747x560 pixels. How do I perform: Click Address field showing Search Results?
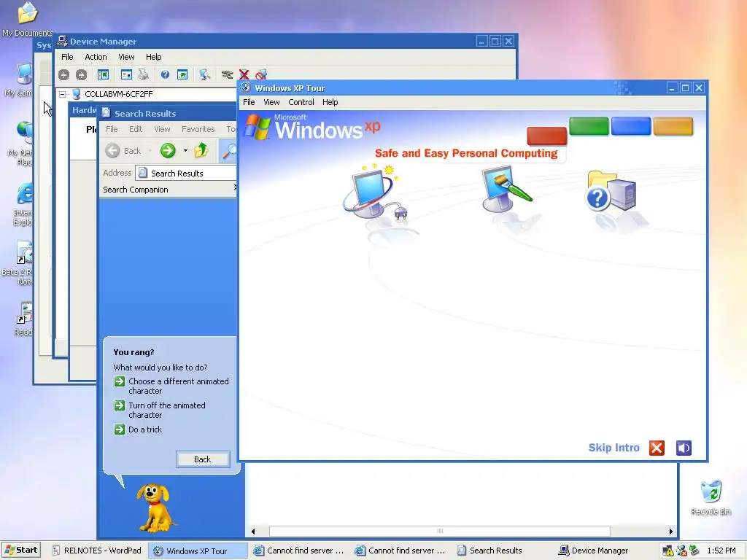click(186, 174)
